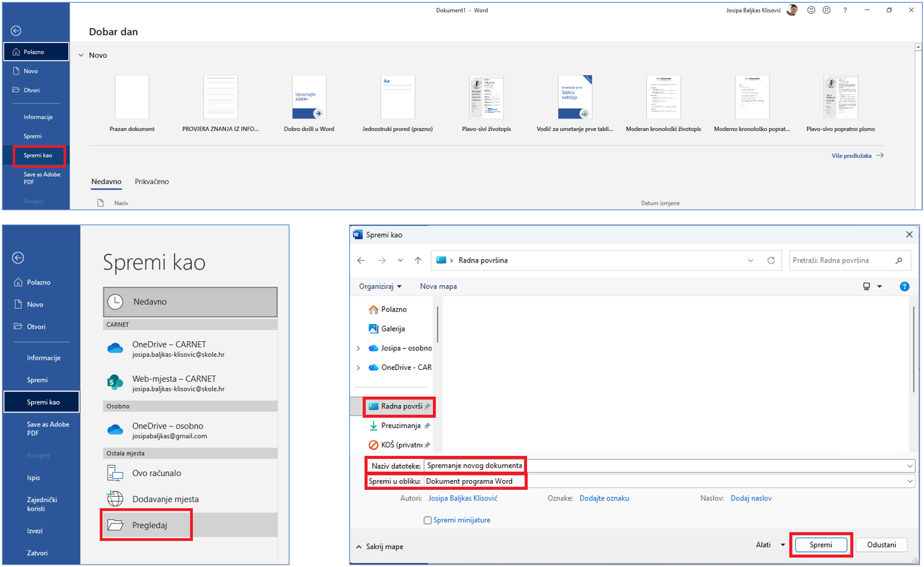Screen dimensions: 924x567
Task: Open the Organiziraj dropdown menu
Action: pos(380,286)
